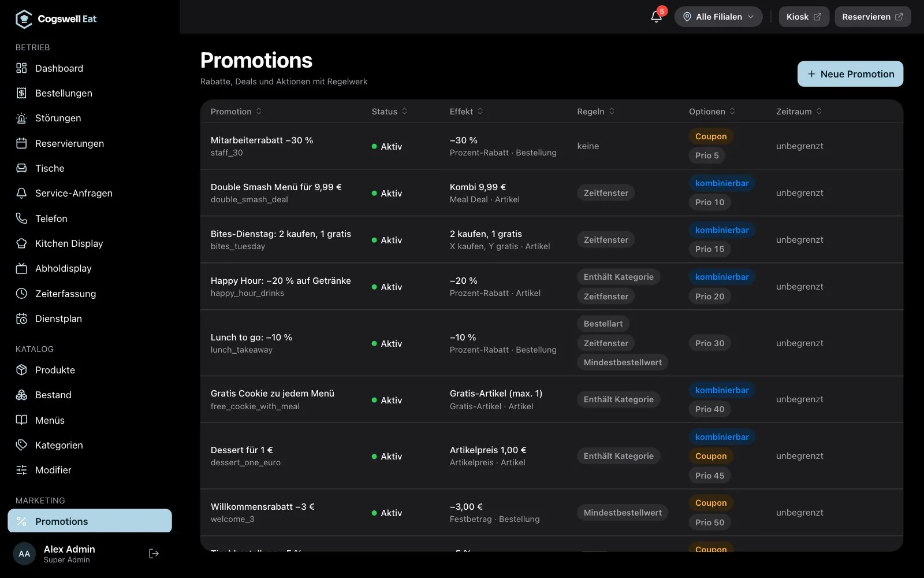Open the Double Smash Menü für 9,99 € row

552,192
